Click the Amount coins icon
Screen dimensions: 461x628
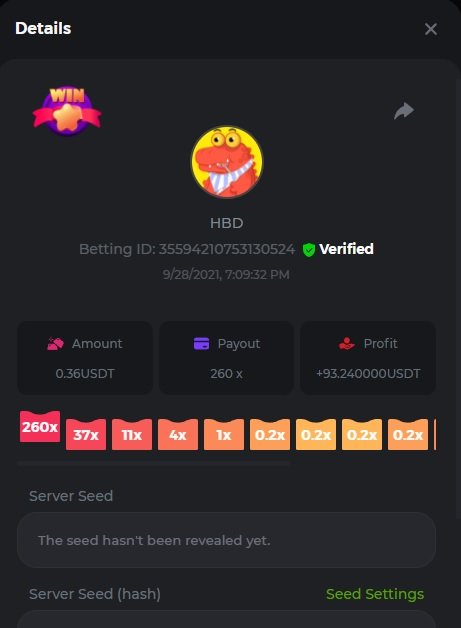55,344
